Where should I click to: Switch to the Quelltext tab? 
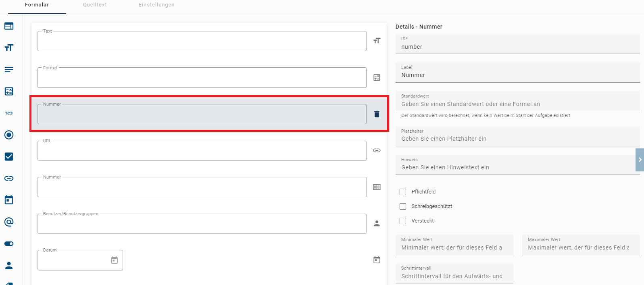[95, 5]
